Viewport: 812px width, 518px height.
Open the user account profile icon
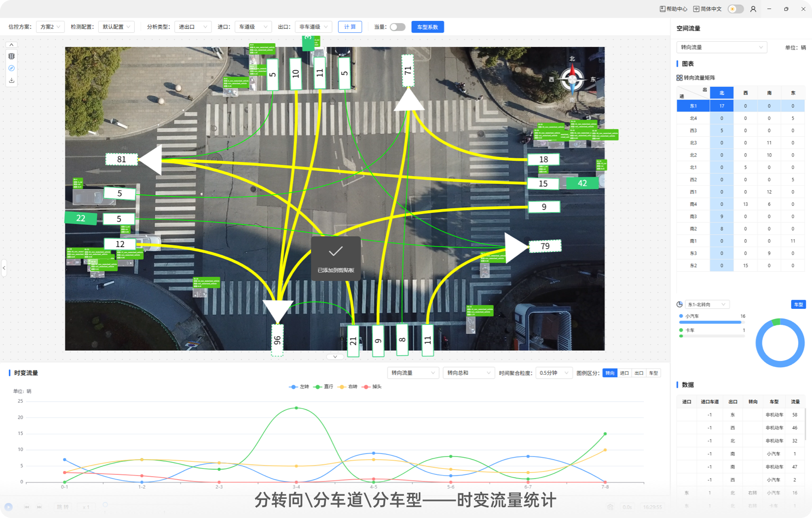[x=753, y=9]
